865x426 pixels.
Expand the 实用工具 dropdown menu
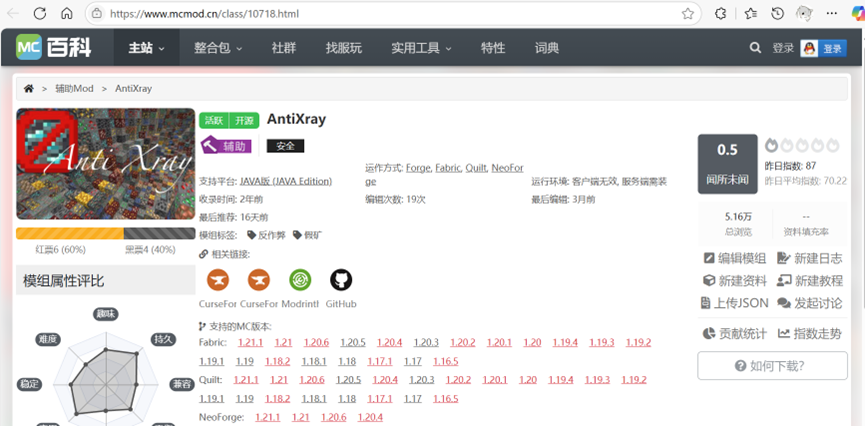pyautogui.click(x=421, y=48)
